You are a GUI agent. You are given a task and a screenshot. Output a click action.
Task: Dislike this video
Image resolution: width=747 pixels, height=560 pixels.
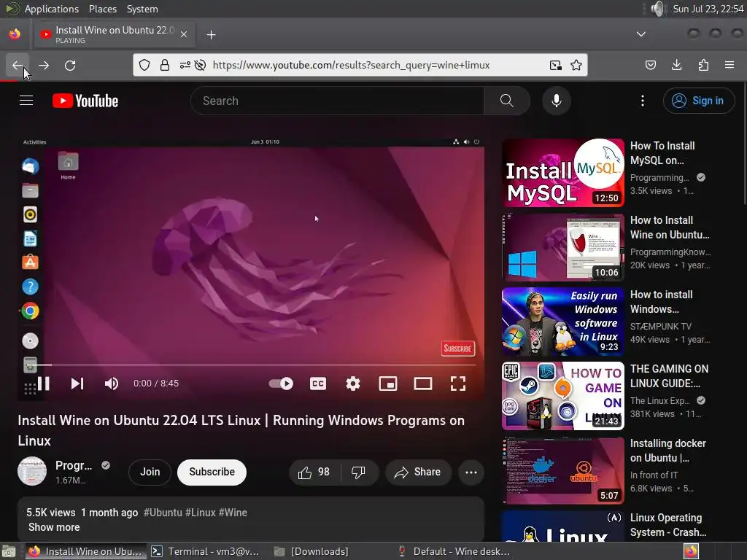pyautogui.click(x=359, y=472)
